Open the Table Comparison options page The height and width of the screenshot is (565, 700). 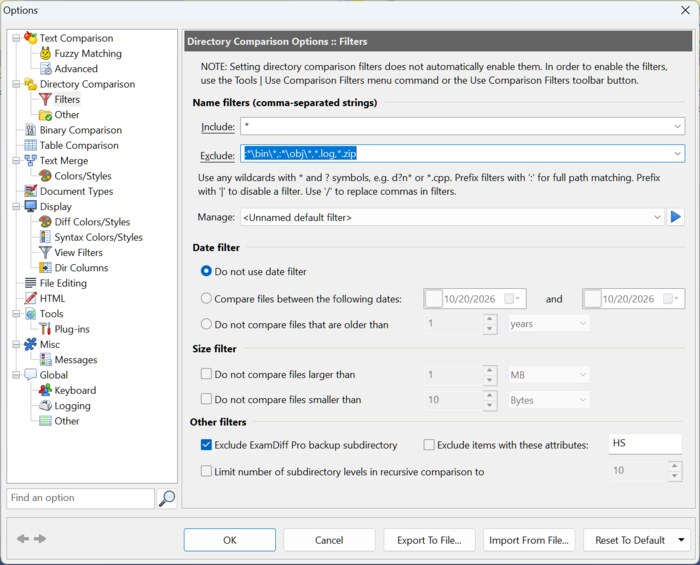(x=79, y=145)
